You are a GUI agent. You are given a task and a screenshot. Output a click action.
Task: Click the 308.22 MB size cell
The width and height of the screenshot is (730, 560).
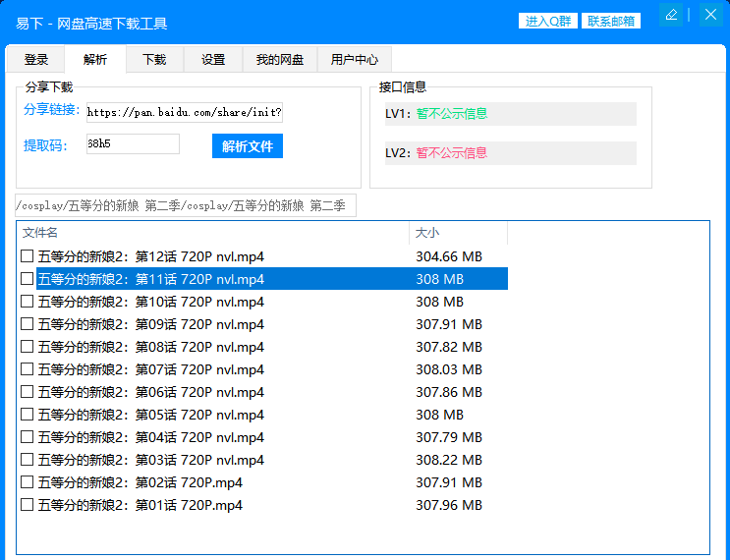pyautogui.click(x=449, y=460)
